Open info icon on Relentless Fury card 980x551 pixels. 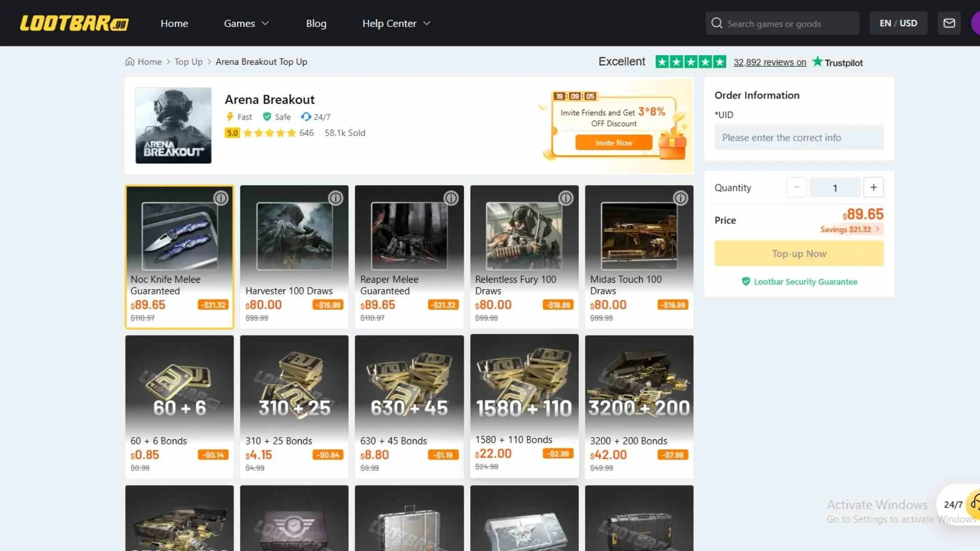tap(566, 198)
